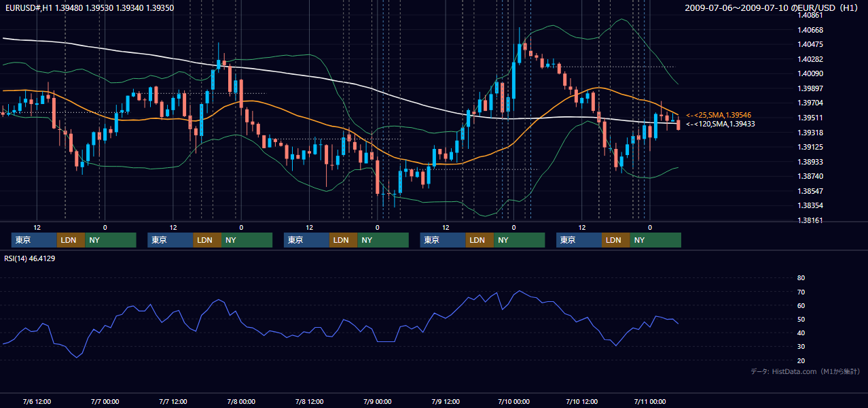
Task: Select the 7/8 00:00 time axis label
Action: pos(240,401)
